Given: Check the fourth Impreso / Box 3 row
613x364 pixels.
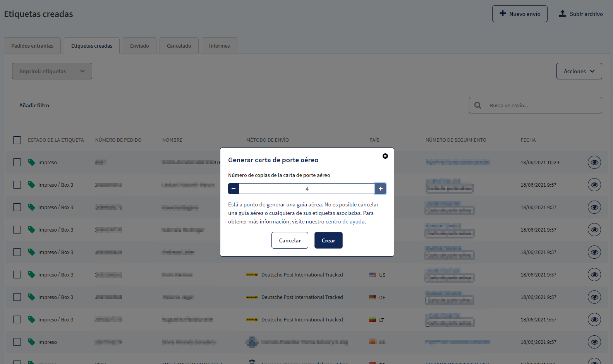Looking at the screenshot, I should 17,252.
